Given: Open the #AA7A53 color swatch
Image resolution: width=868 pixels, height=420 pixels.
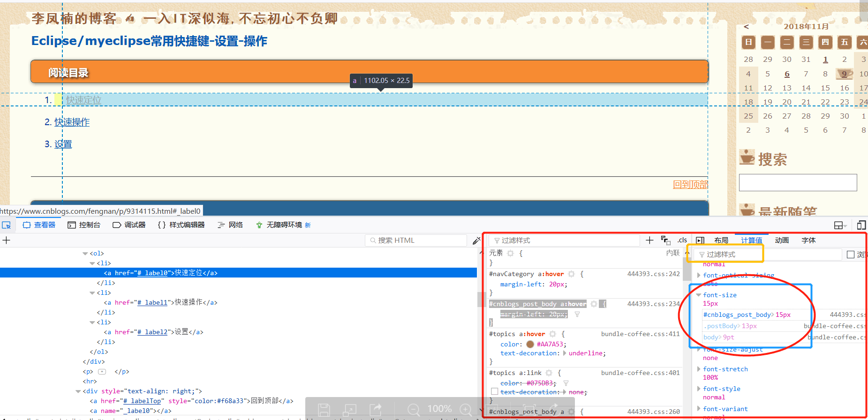Looking at the screenshot, I should (x=530, y=344).
